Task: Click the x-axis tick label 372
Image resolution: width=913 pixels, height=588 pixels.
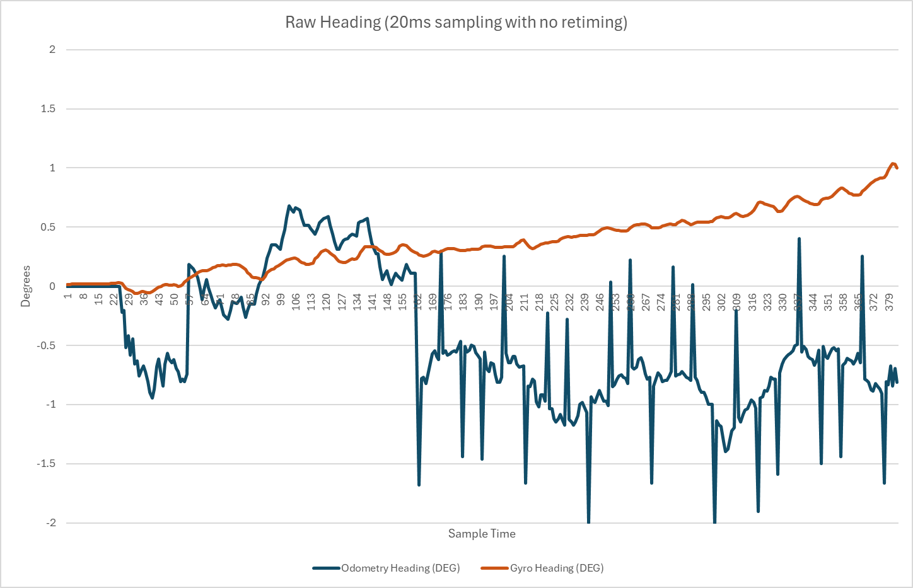Action: 873,301
